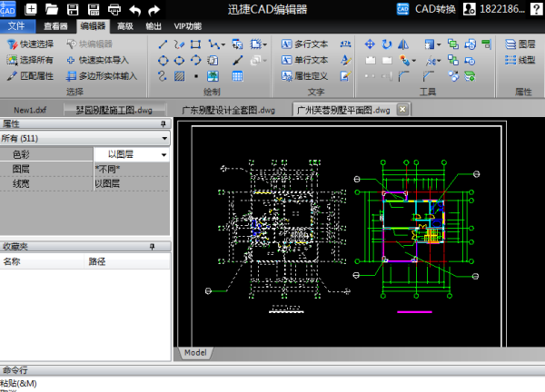Click 快速实体导入 button
This screenshot has width=545, height=392.
tap(98, 60)
